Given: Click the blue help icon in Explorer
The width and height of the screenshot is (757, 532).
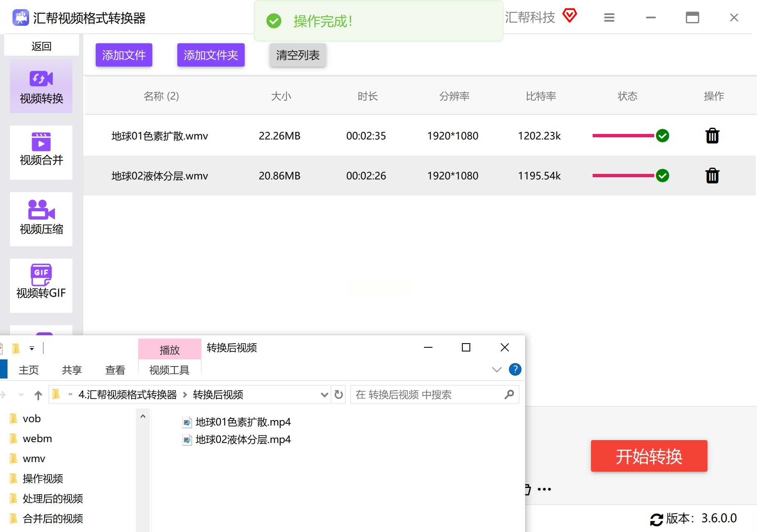Looking at the screenshot, I should (x=515, y=369).
